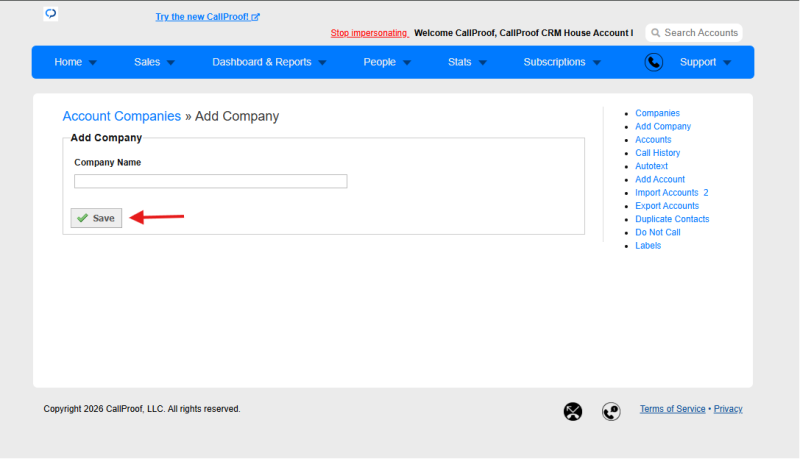Open Companies sidebar link
This screenshot has height=459, width=800.
(x=657, y=113)
